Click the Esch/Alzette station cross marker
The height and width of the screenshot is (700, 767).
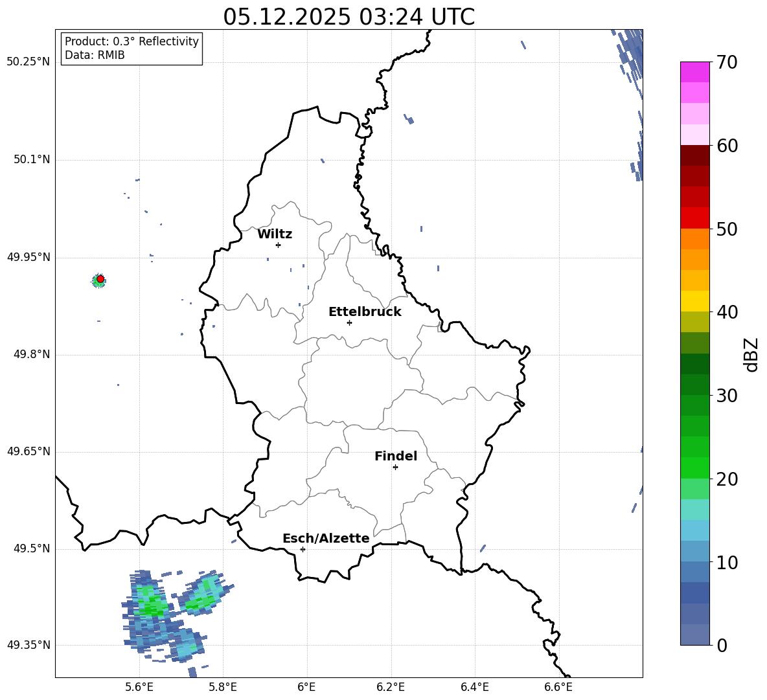pyautogui.click(x=303, y=549)
